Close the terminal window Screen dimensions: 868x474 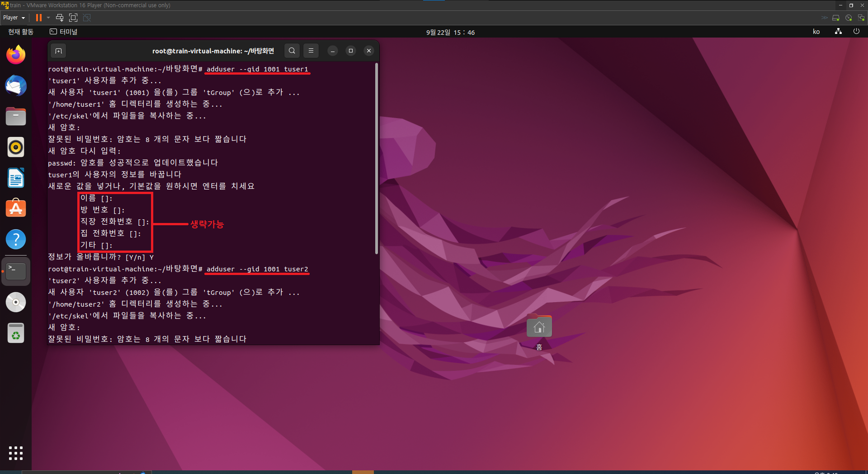tap(369, 51)
